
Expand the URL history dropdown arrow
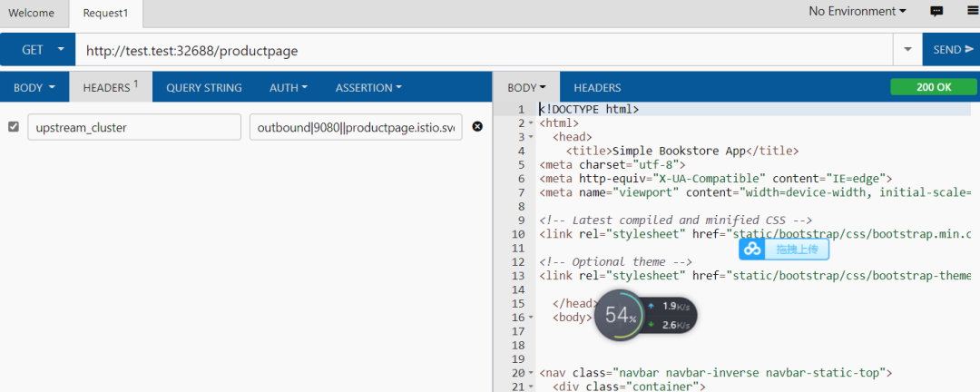point(908,50)
